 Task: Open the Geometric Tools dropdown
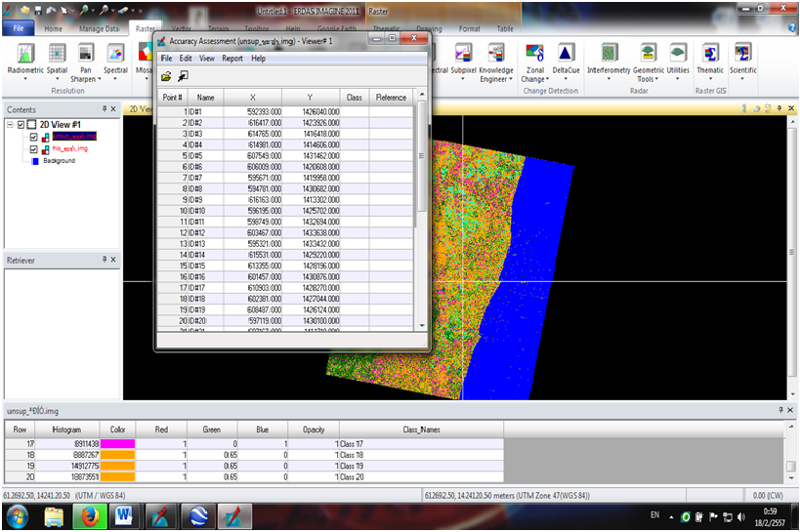click(x=648, y=80)
